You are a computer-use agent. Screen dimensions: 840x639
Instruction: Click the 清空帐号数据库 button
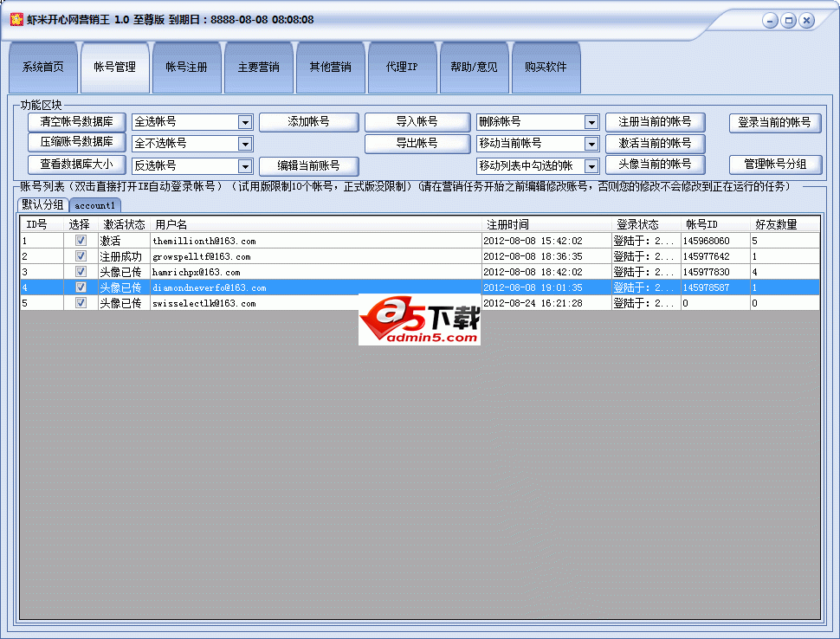point(76,122)
